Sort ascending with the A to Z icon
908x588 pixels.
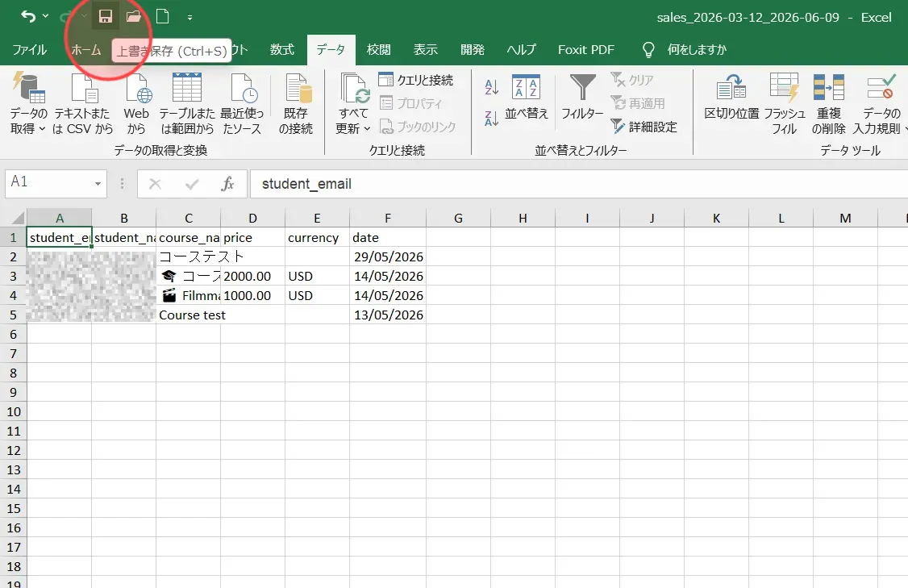click(492, 87)
